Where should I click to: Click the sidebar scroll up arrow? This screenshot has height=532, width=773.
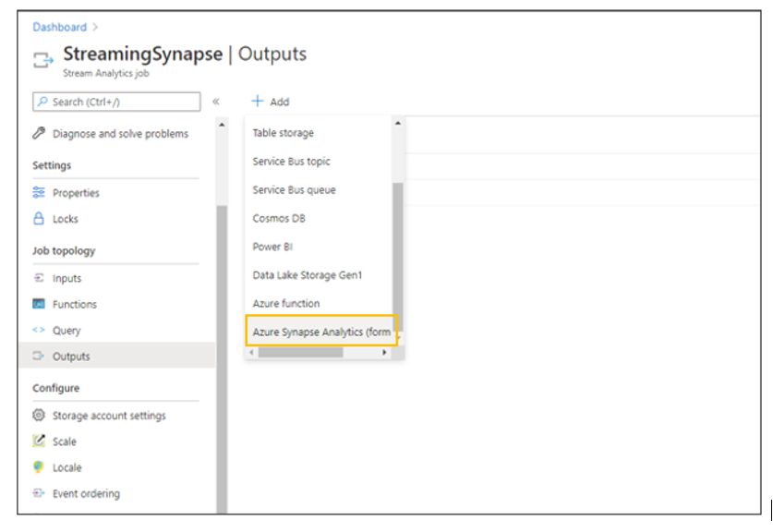point(222,125)
